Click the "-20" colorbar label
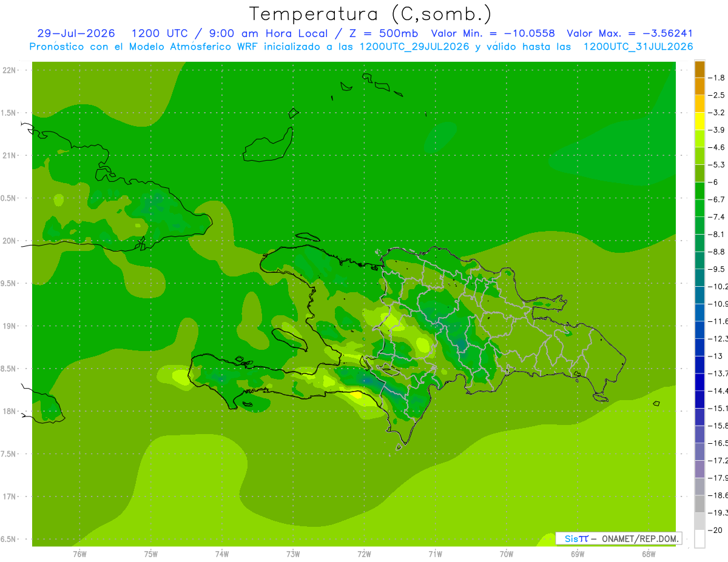 coord(715,530)
